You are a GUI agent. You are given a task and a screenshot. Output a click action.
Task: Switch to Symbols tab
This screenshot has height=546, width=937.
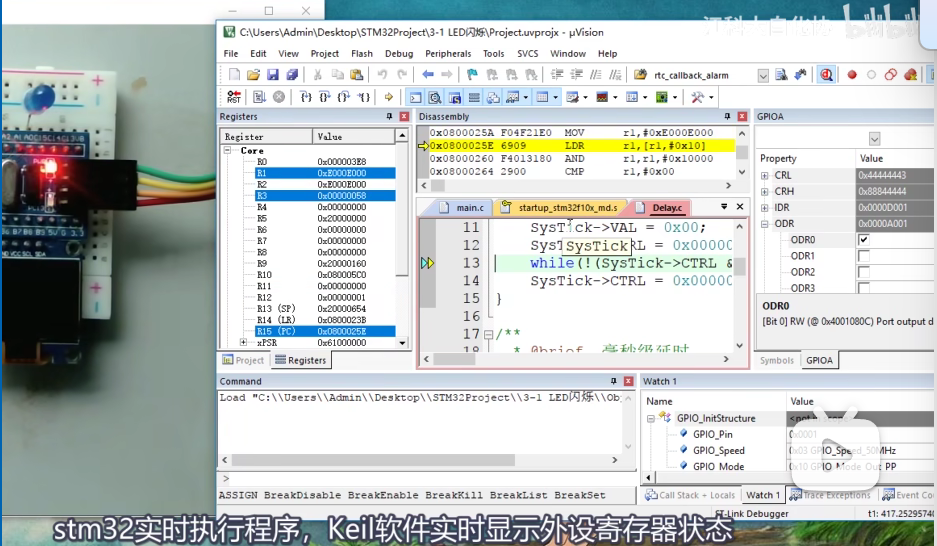777,360
